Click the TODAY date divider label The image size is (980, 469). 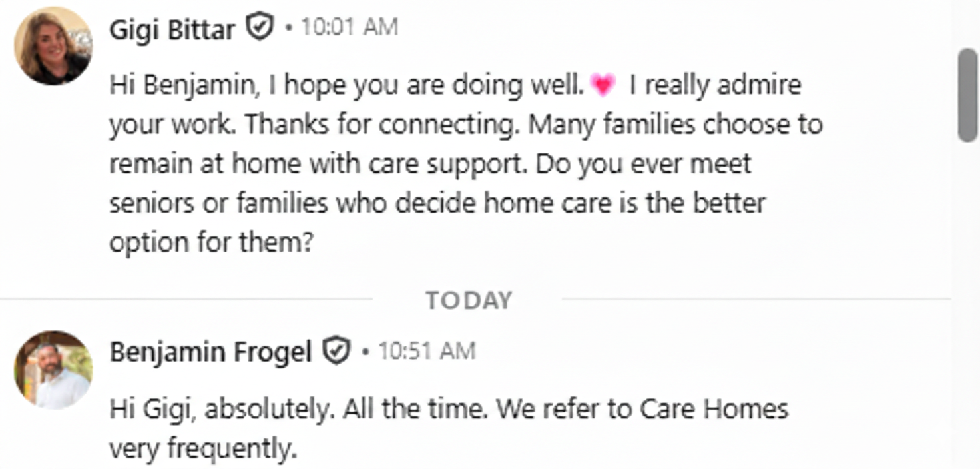pos(469,301)
